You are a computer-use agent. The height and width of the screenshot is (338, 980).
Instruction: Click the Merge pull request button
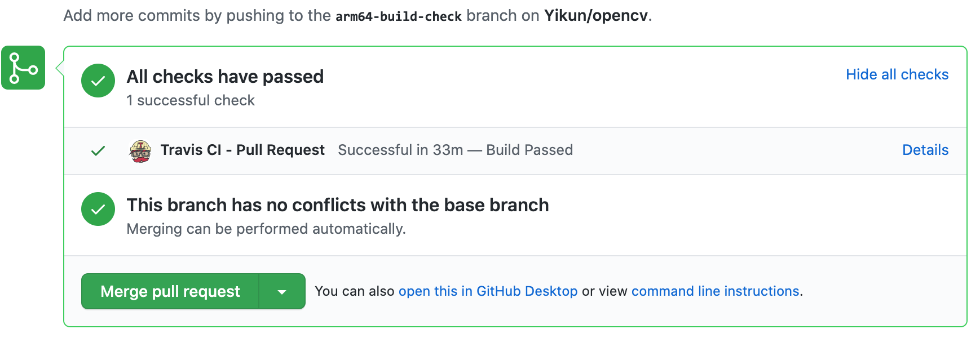point(170,291)
